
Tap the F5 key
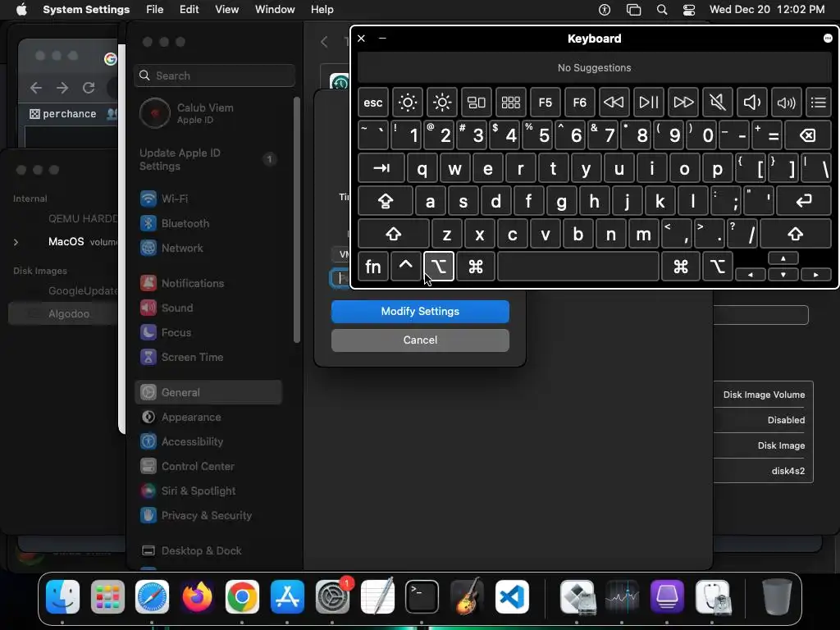tap(545, 103)
